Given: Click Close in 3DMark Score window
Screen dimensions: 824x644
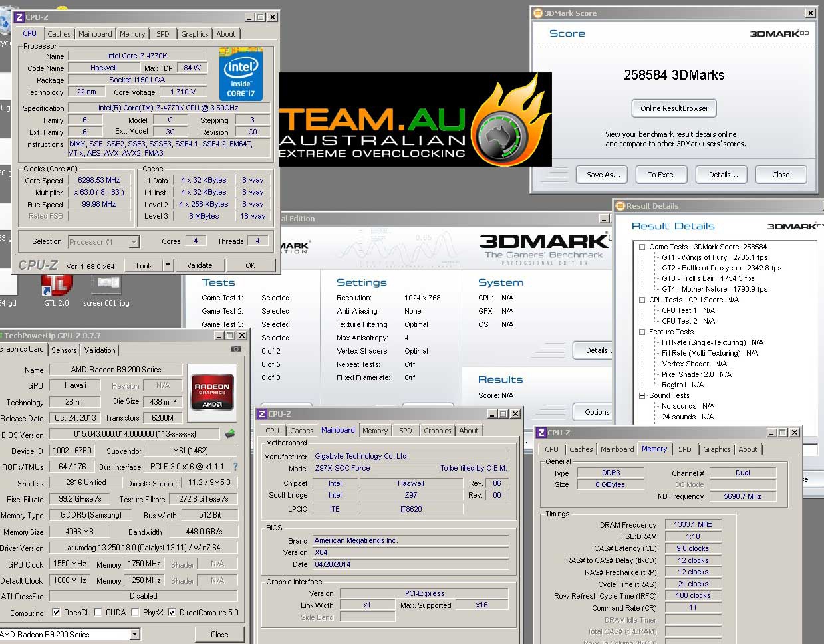Looking at the screenshot, I should (781, 175).
